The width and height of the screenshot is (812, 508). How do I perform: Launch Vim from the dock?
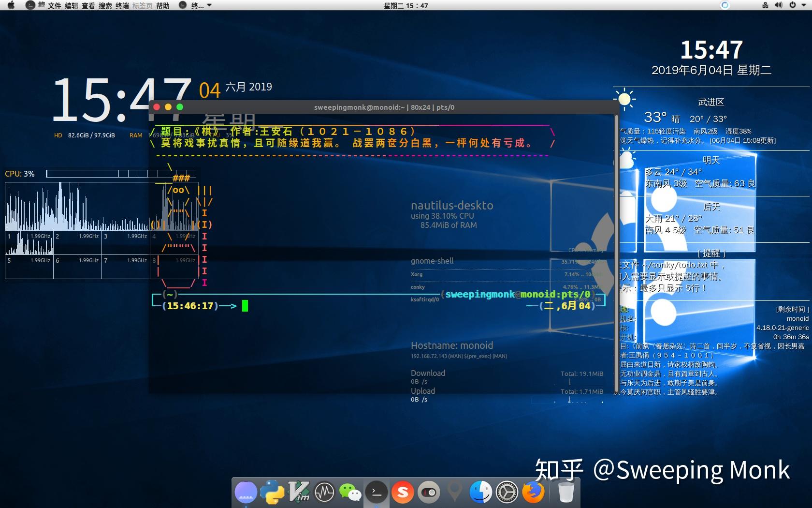click(299, 493)
